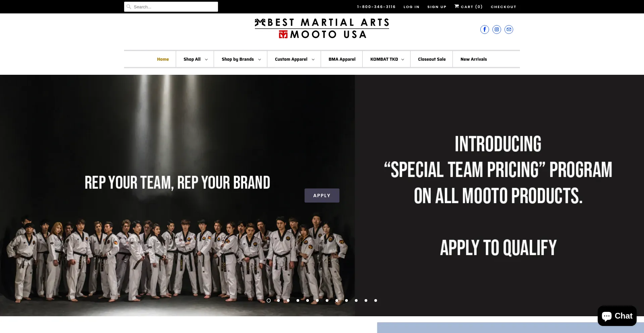Expand the Custom Apparel dropdown

(294, 59)
